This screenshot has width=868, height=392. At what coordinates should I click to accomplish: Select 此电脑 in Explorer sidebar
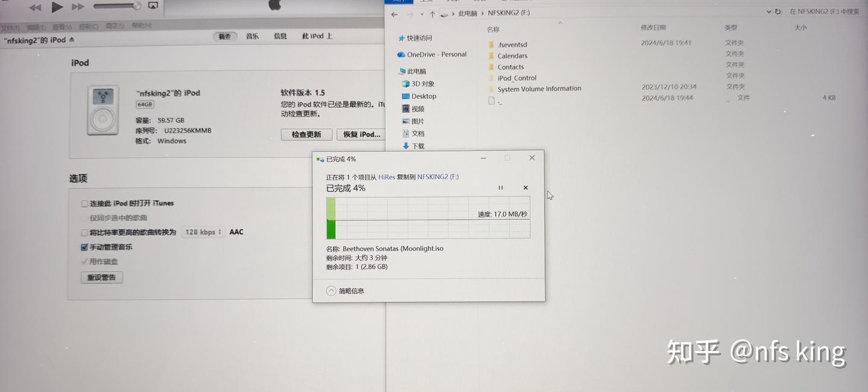point(412,71)
